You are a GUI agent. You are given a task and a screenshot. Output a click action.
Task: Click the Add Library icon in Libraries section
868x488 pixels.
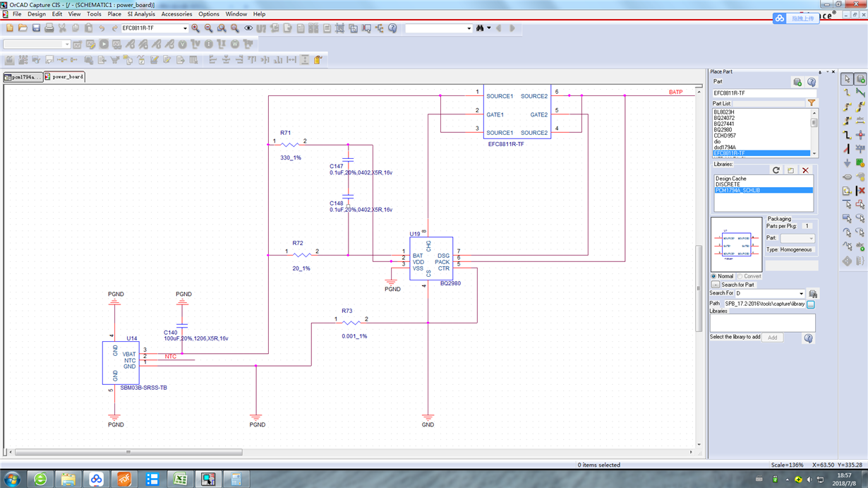(x=791, y=170)
